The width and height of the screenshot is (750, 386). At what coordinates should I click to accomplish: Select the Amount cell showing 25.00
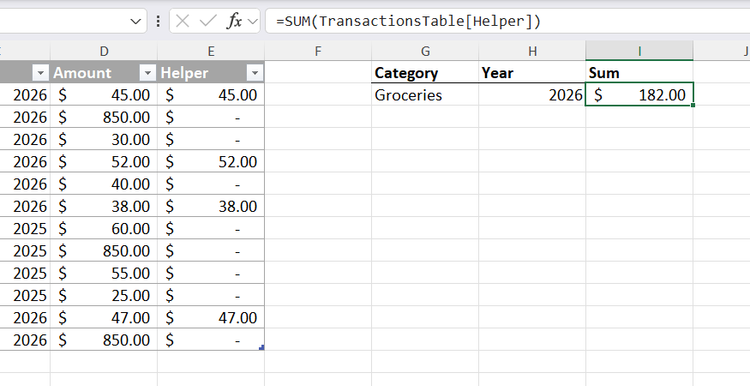[x=104, y=295]
